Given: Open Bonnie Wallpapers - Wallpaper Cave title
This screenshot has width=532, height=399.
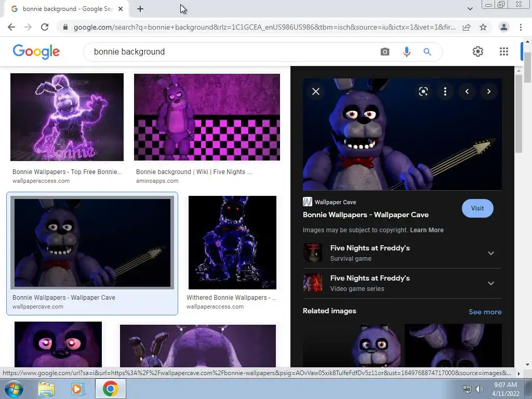Looking at the screenshot, I should pyautogui.click(x=365, y=215).
